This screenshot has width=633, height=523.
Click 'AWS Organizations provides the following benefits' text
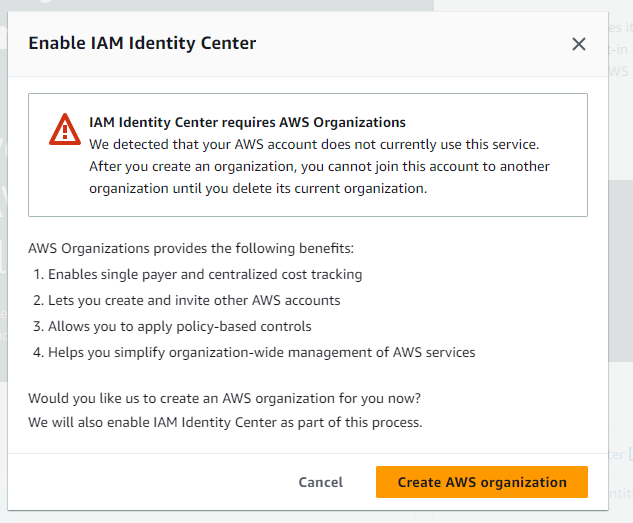(x=191, y=248)
